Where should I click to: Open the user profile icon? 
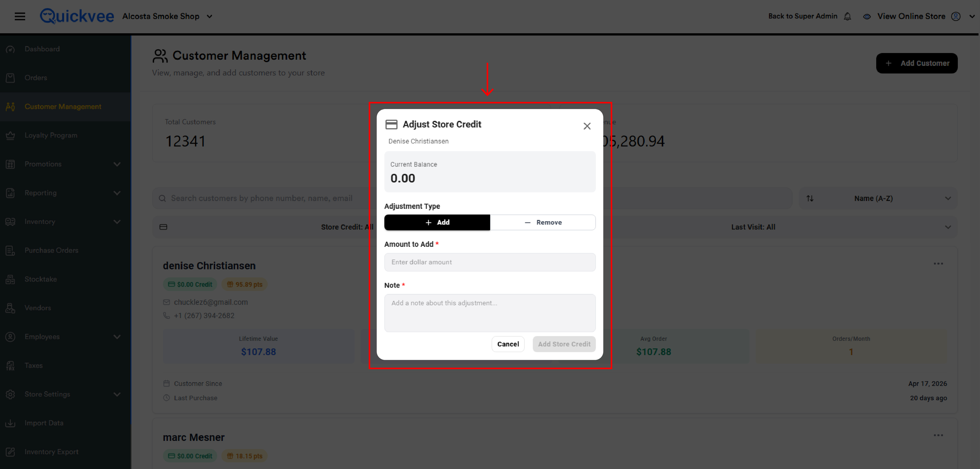pos(956,16)
